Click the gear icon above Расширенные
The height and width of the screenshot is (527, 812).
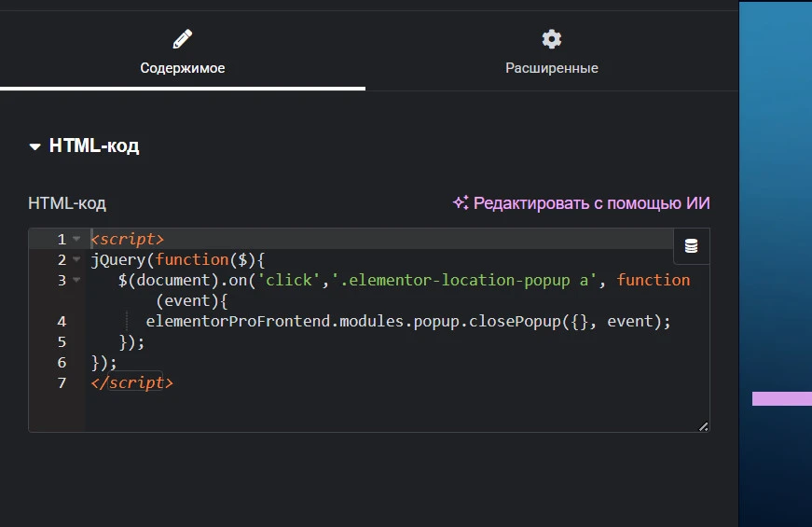click(x=552, y=39)
